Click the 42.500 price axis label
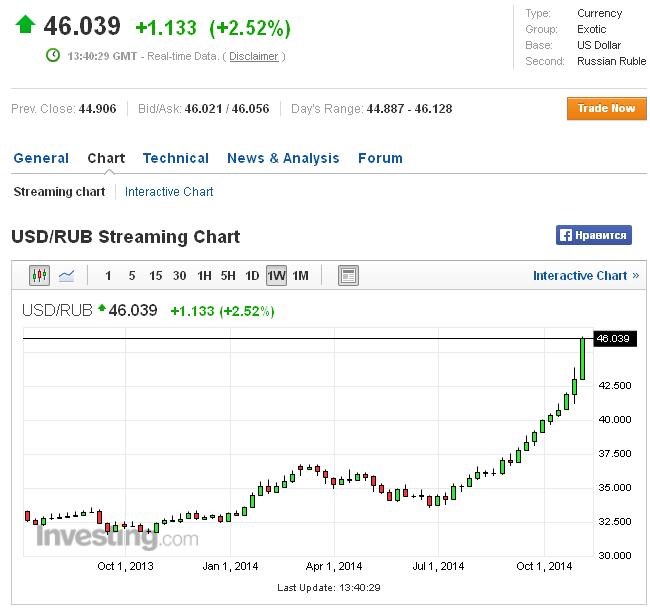This screenshot has width=650, height=608. click(x=615, y=385)
